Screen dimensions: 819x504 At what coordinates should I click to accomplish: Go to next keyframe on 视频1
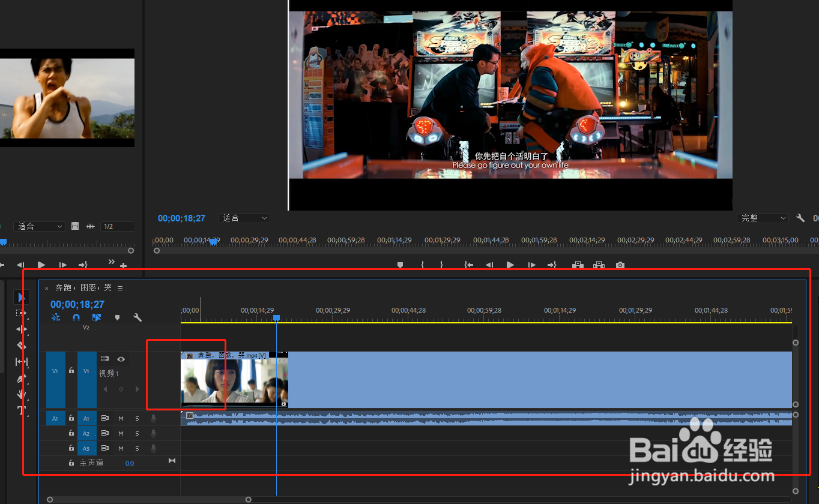(x=137, y=389)
